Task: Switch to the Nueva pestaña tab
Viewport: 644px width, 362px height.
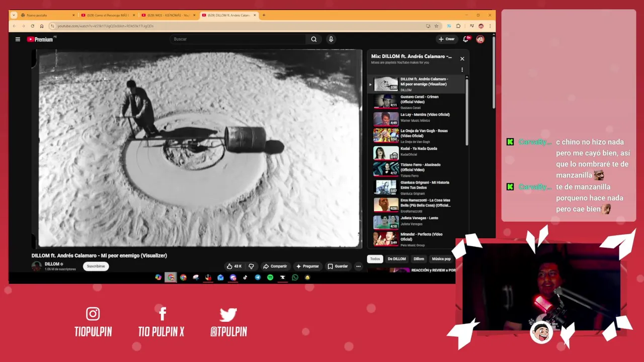Action: pyautogui.click(x=48, y=15)
